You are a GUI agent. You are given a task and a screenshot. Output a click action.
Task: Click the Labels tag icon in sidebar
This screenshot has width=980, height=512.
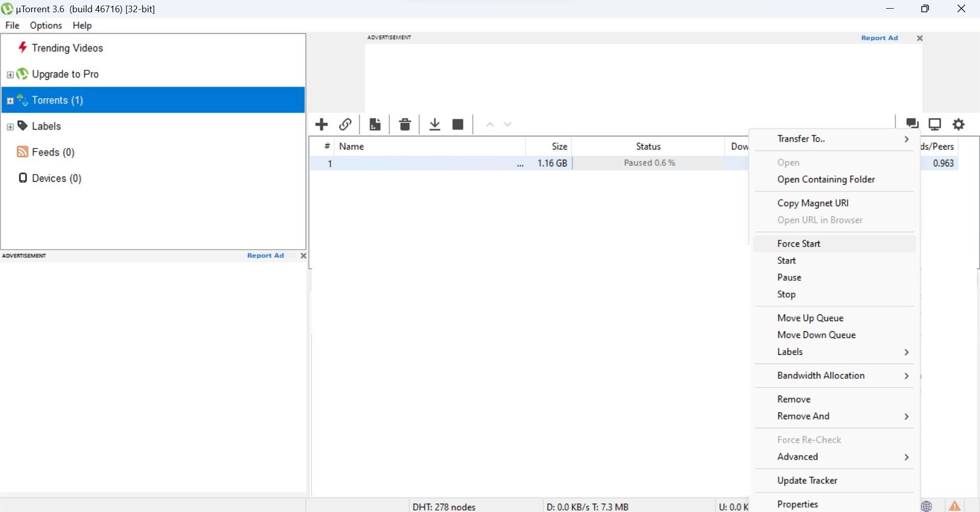[x=22, y=126]
